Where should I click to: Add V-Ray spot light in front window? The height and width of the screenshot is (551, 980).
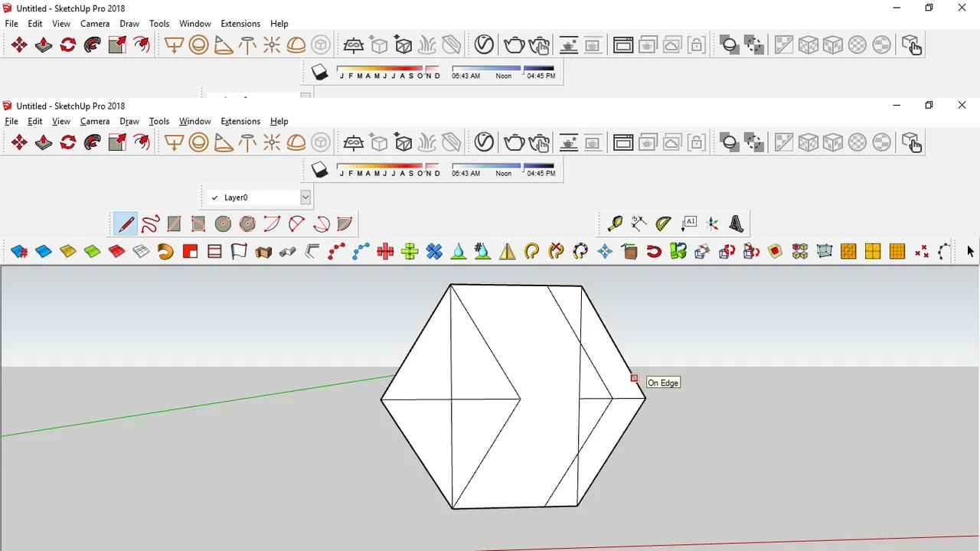(x=223, y=142)
